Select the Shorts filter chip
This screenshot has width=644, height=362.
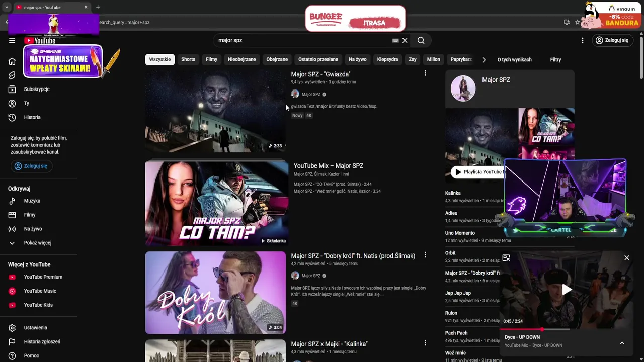[188, 59]
